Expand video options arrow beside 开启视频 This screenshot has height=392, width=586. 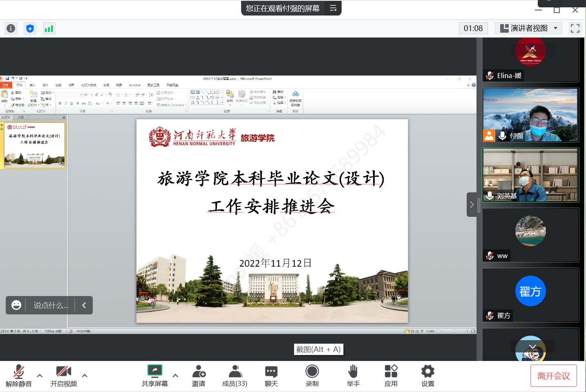coord(85,375)
